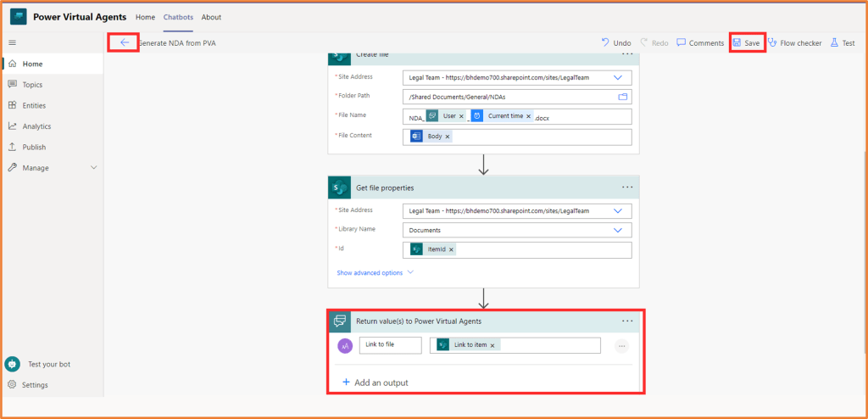
Task: Expand Show advanced options
Action: pyautogui.click(x=375, y=273)
